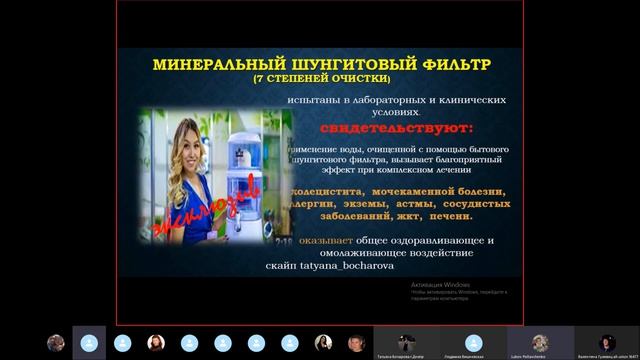Click the photo of woman beside water filter
Screen dimensions: 640x360
click(216, 177)
